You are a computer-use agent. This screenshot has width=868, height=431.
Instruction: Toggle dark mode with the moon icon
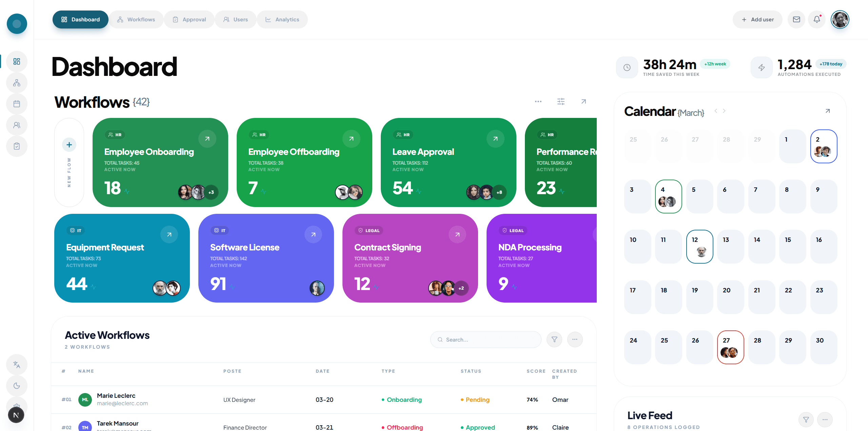tap(17, 386)
